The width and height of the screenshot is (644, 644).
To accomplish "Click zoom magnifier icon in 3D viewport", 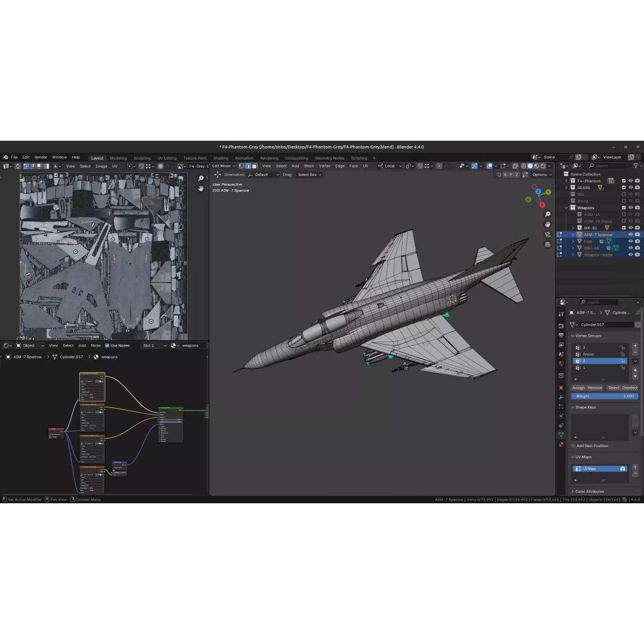I will [x=547, y=215].
